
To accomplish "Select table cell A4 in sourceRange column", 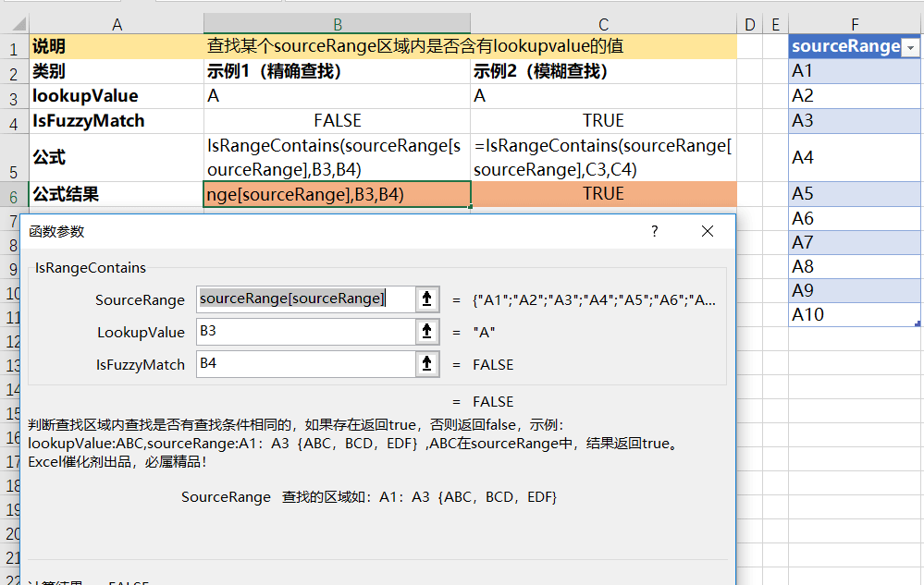I will (x=855, y=157).
